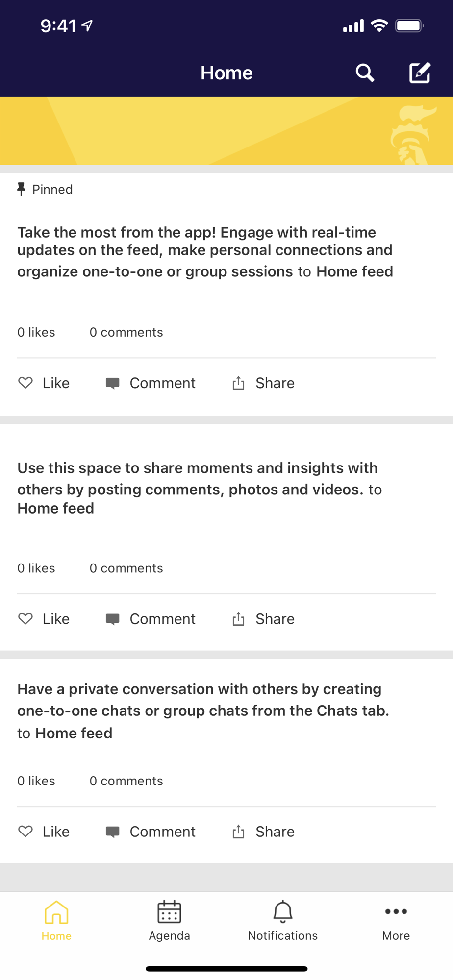The width and height of the screenshot is (453, 980).
Task: Tap the yellow torch banner image
Action: (226, 130)
